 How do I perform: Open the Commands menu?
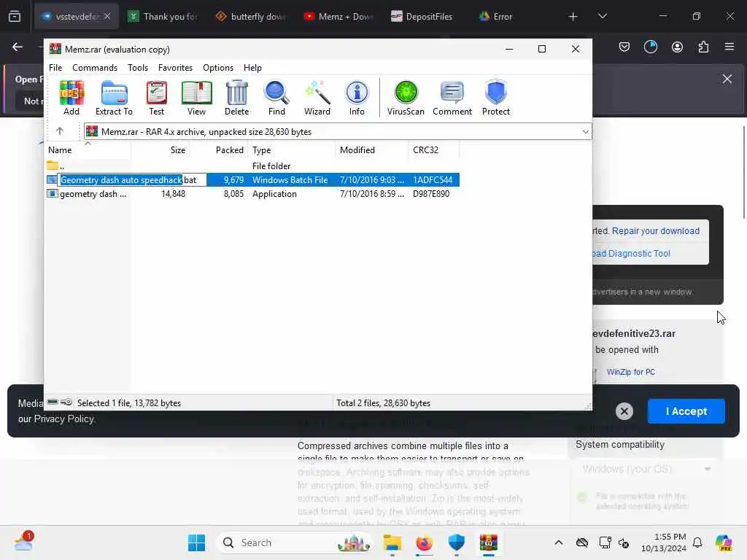coord(95,68)
